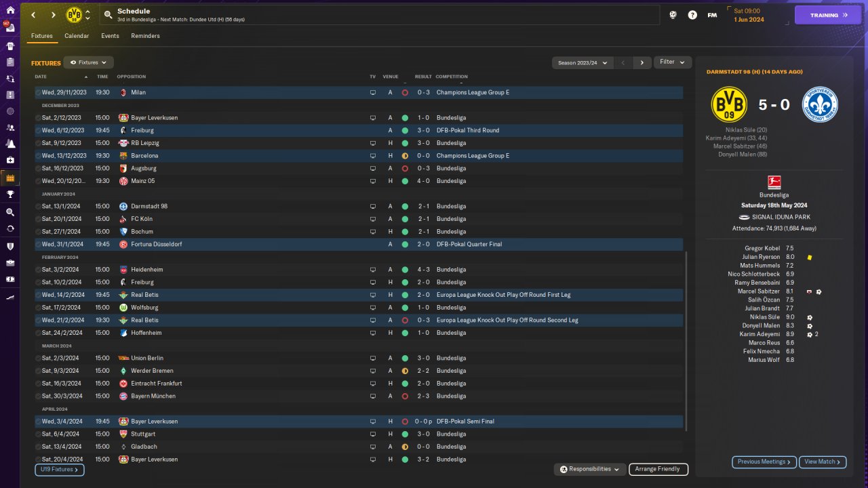Click the fixtures list vertical scrollbar
The height and width of the screenshot is (488, 868).
(686, 341)
